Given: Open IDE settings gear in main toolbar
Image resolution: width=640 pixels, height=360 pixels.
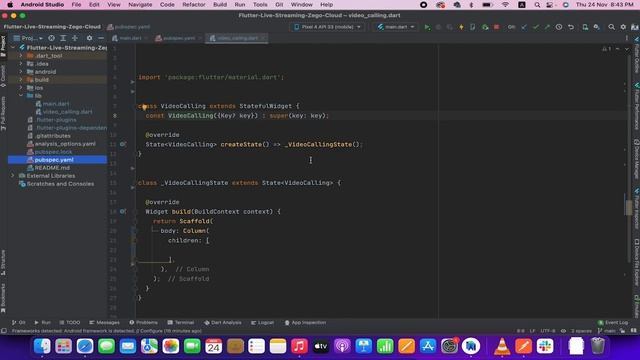Looking at the screenshot, I should coord(623,27).
